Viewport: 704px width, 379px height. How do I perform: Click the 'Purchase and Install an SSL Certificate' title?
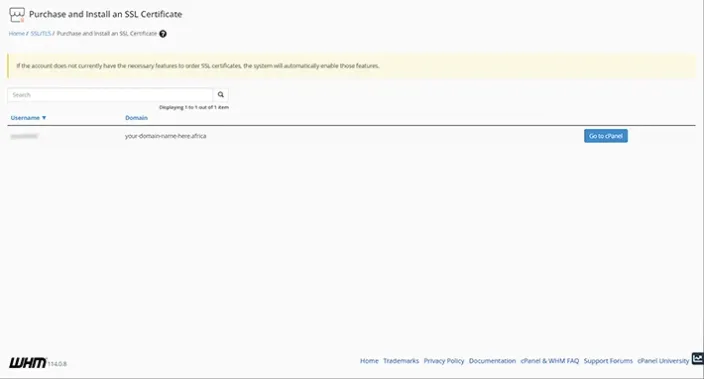[x=106, y=14]
